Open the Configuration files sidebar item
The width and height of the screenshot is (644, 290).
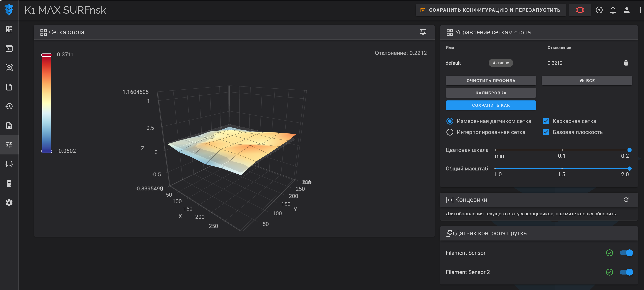(9, 164)
